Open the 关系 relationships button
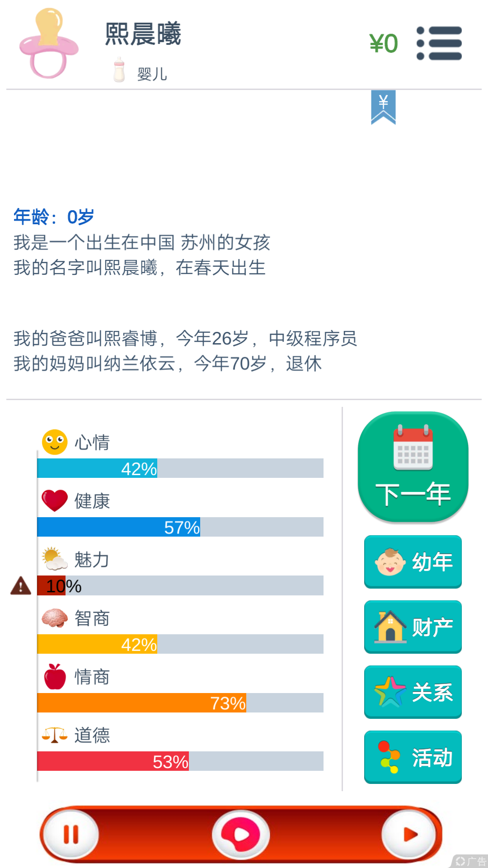Image resolution: width=488 pixels, height=868 pixels. click(413, 692)
